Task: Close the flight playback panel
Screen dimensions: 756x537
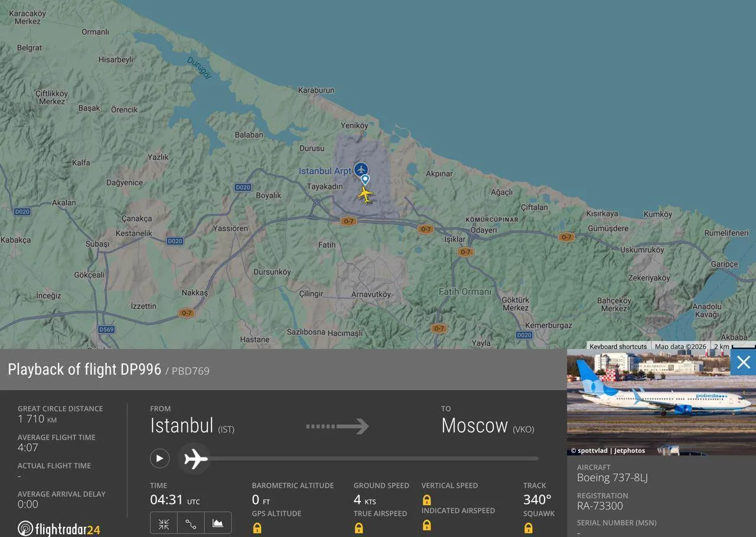Action: pyautogui.click(x=743, y=362)
